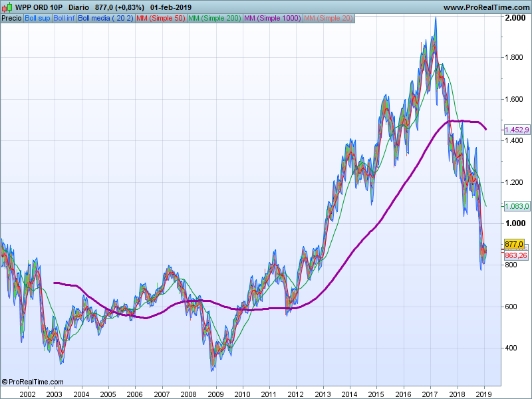Screen dimensions: 532x399
Task: Select the Precio legend tab
Action: [11, 19]
